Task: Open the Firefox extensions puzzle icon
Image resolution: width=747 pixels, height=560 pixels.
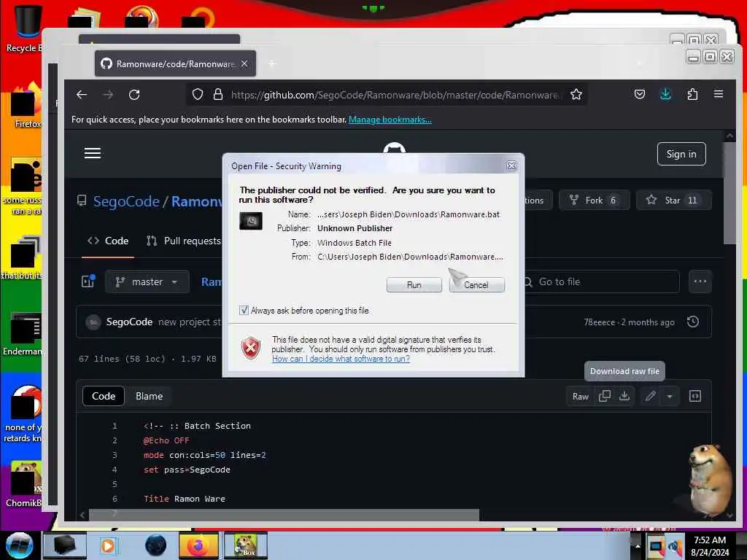Action: [692, 94]
